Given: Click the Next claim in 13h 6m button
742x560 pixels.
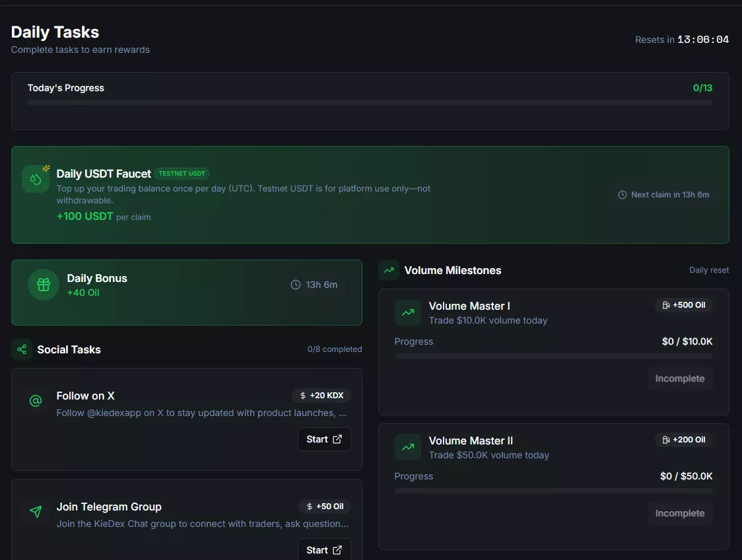Looking at the screenshot, I should pyautogui.click(x=663, y=195).
